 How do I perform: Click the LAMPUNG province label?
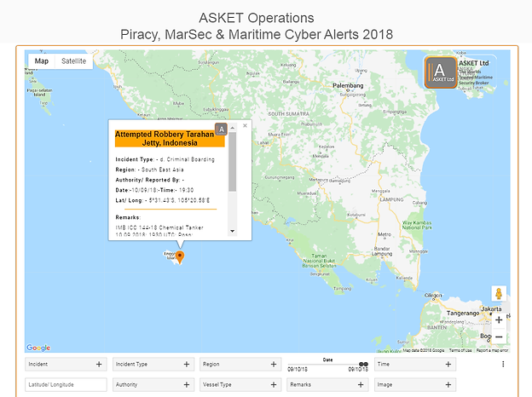(391, 199)
